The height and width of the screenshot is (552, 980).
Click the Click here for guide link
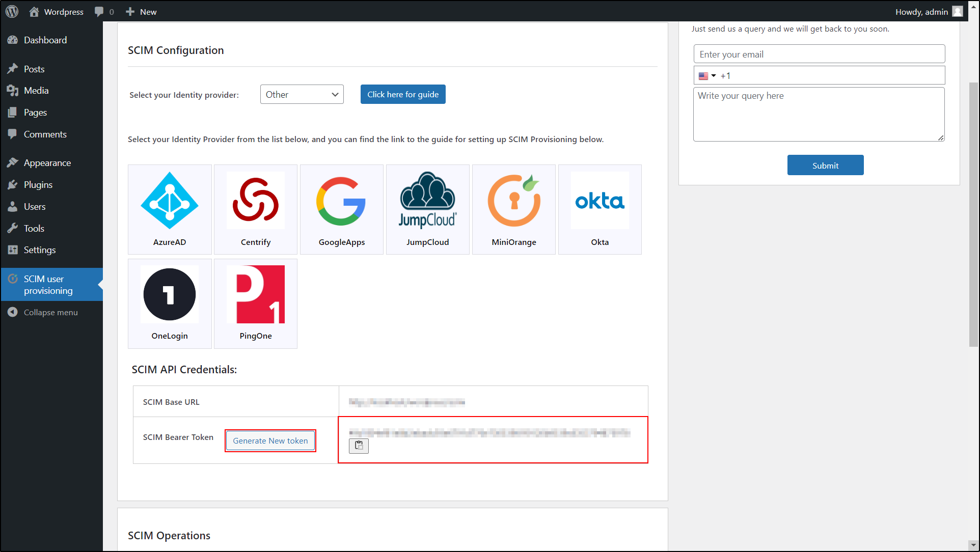point(402,94)
